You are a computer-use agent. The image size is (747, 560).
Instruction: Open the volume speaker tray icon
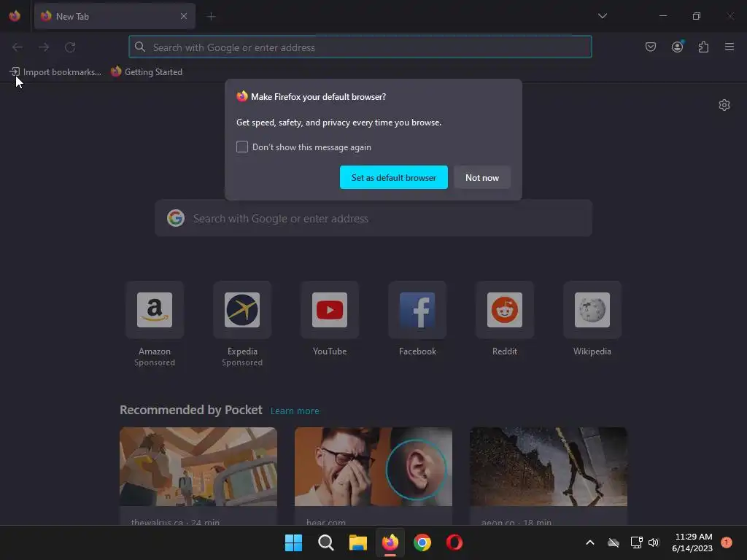point(653,542)
